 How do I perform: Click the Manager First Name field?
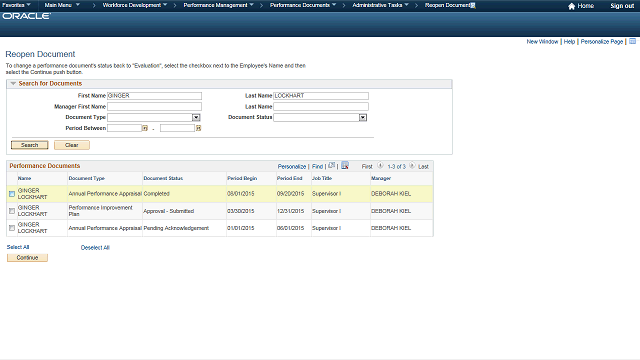[x=154, y=107]
